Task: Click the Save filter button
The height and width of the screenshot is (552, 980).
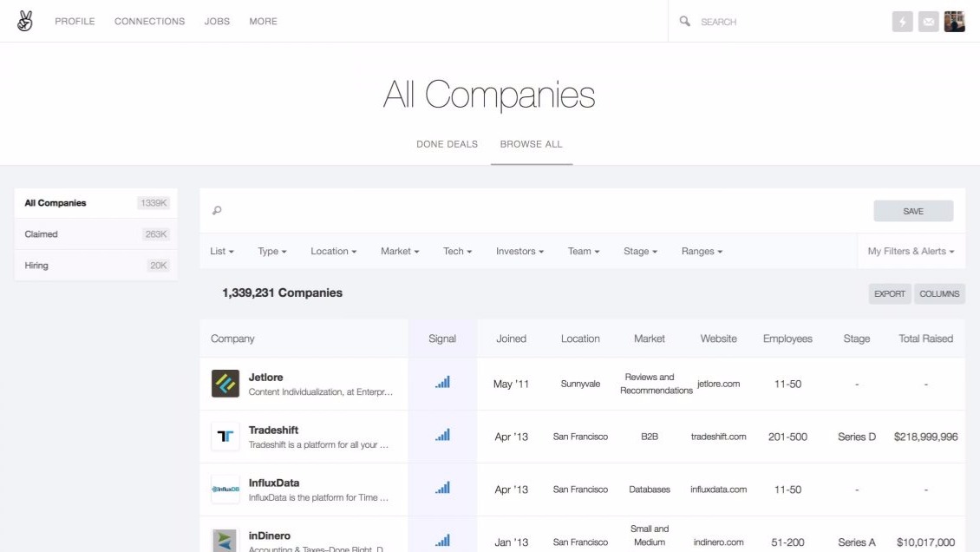Action: pyautogui.click(x=913, y=211)
